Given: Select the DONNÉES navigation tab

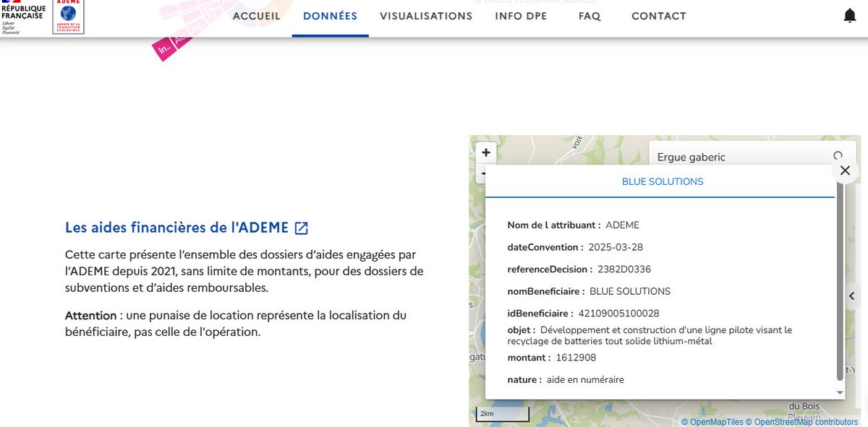Looking at the screenshot, I should [330, 16].
